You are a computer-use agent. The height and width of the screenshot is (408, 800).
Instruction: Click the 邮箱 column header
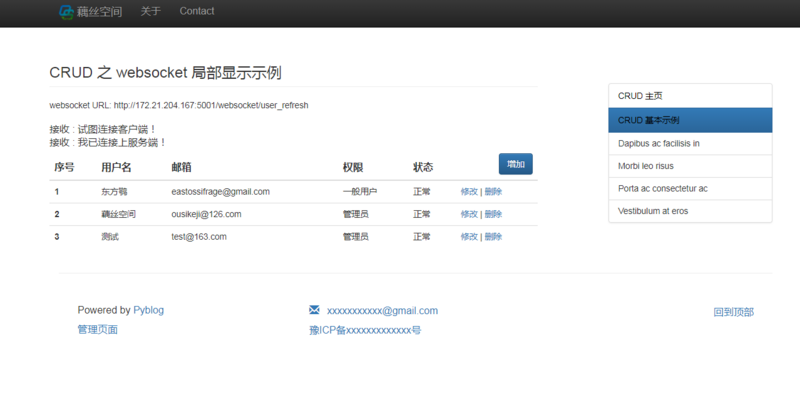click(182, 167)
